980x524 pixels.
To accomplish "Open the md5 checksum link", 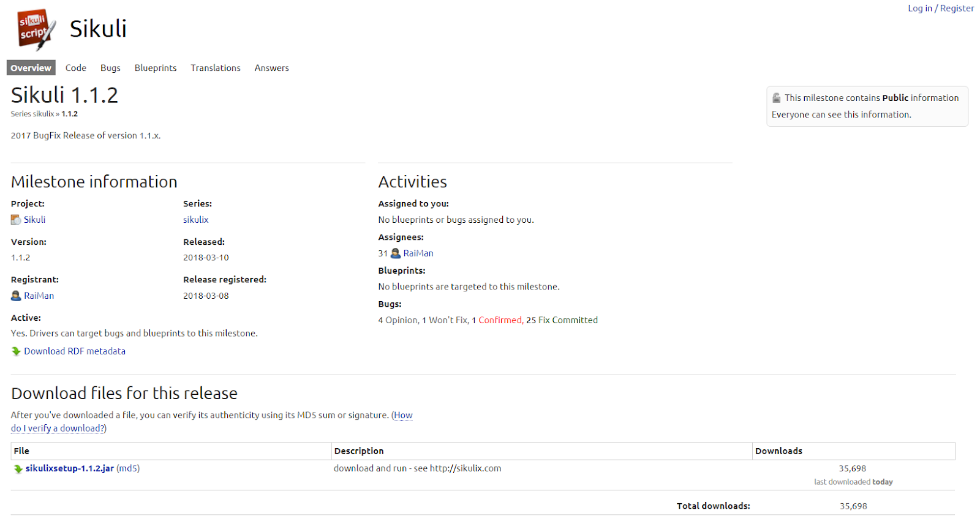I will click(128, 468).
